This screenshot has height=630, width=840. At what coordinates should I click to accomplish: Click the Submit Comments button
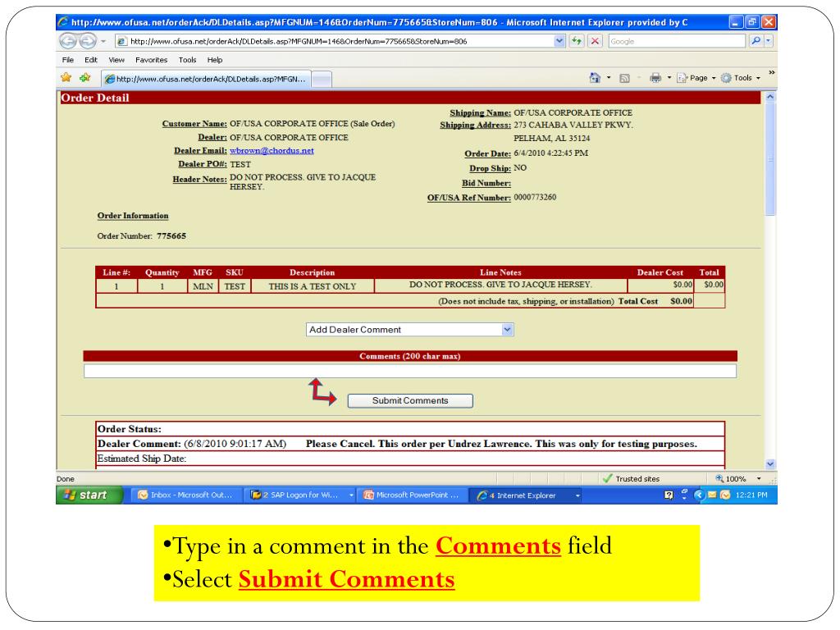(410, 400)
